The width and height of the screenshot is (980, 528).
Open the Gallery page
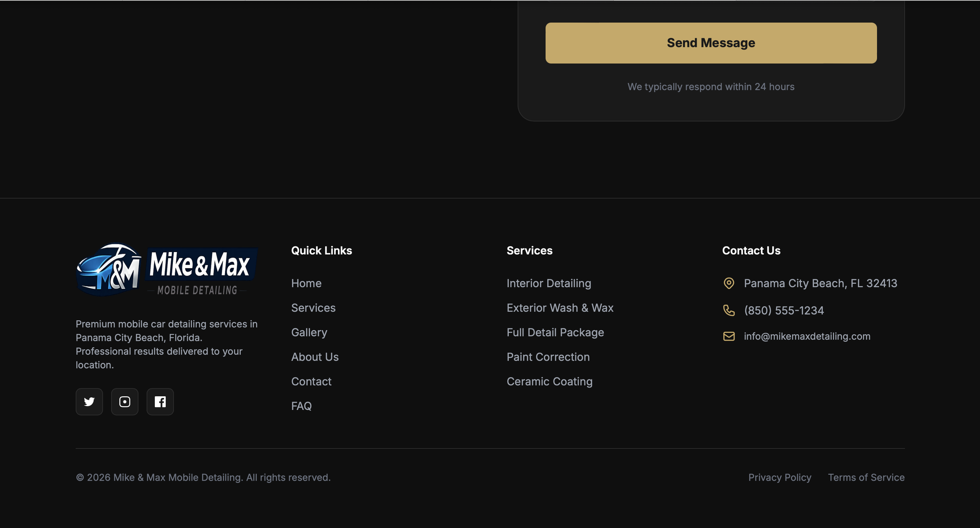pyautogui.click(x=309, y=332)
